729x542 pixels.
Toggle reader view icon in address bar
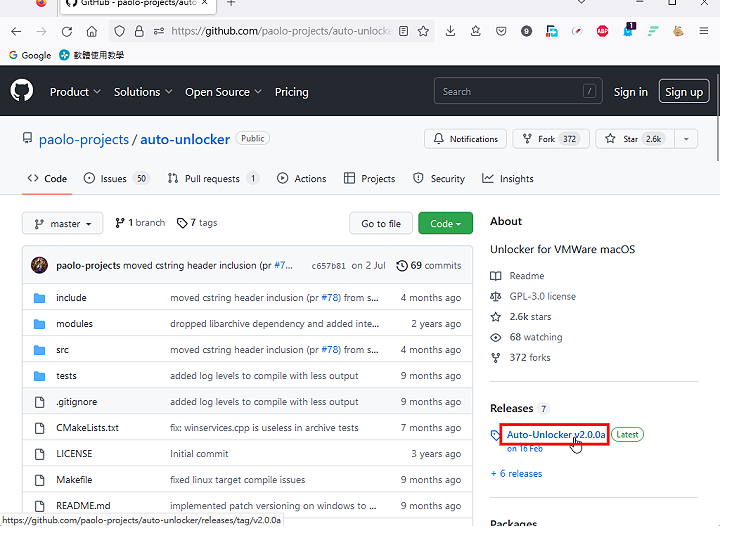[404, 31]
